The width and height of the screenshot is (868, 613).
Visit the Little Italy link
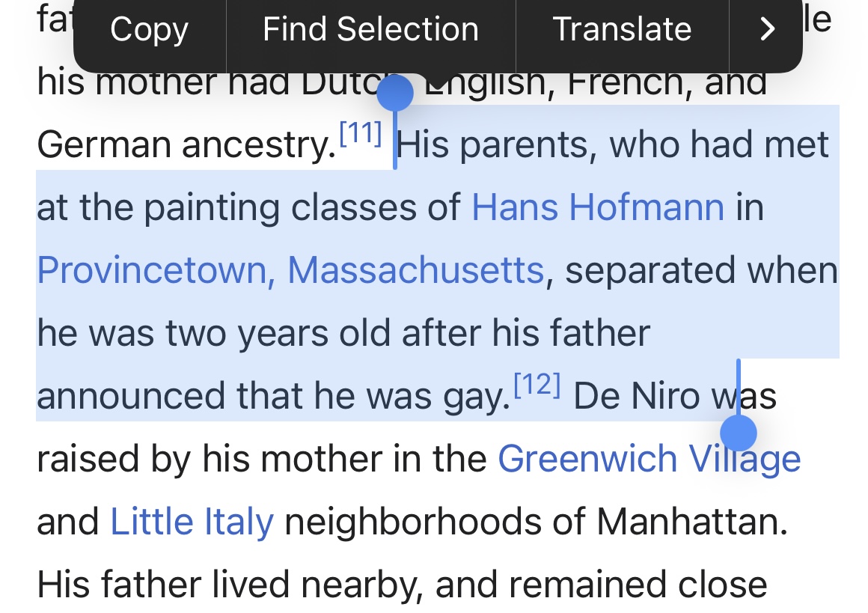(192, 522)
